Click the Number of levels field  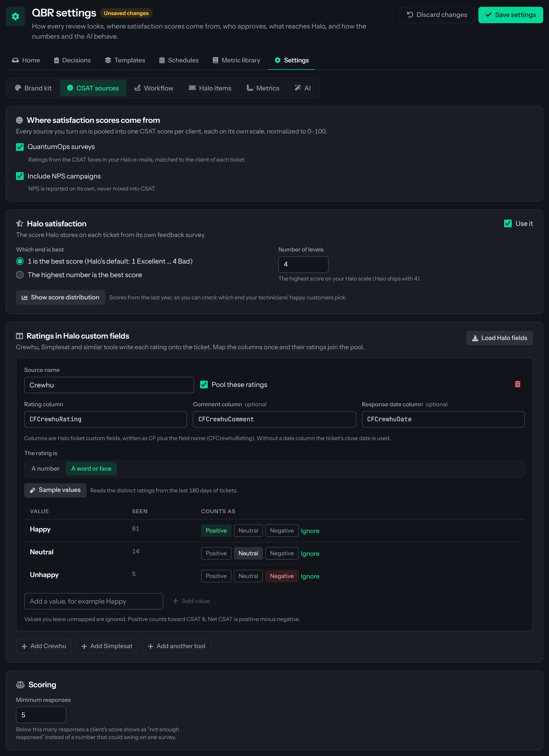[303, 264]
